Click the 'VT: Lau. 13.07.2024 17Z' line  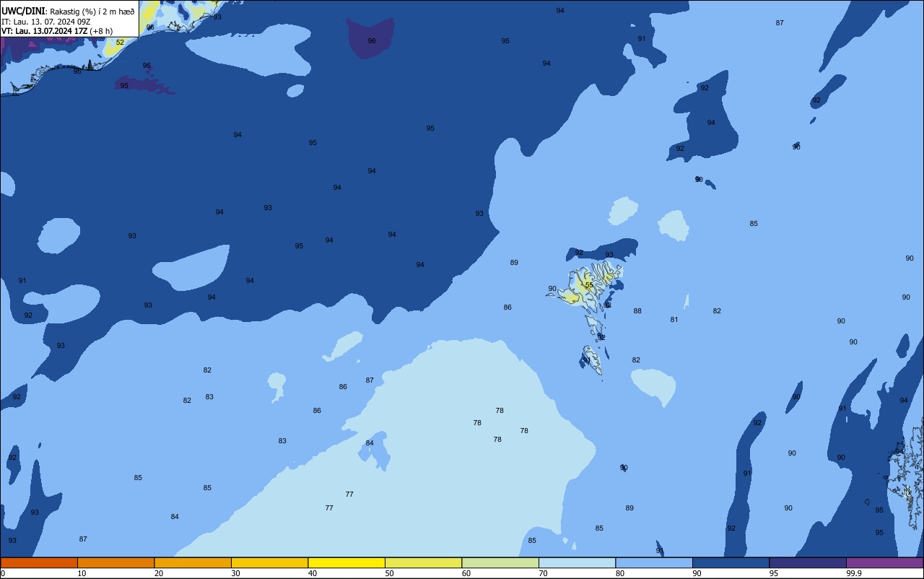pyautogui.click(x=45, y=31)
